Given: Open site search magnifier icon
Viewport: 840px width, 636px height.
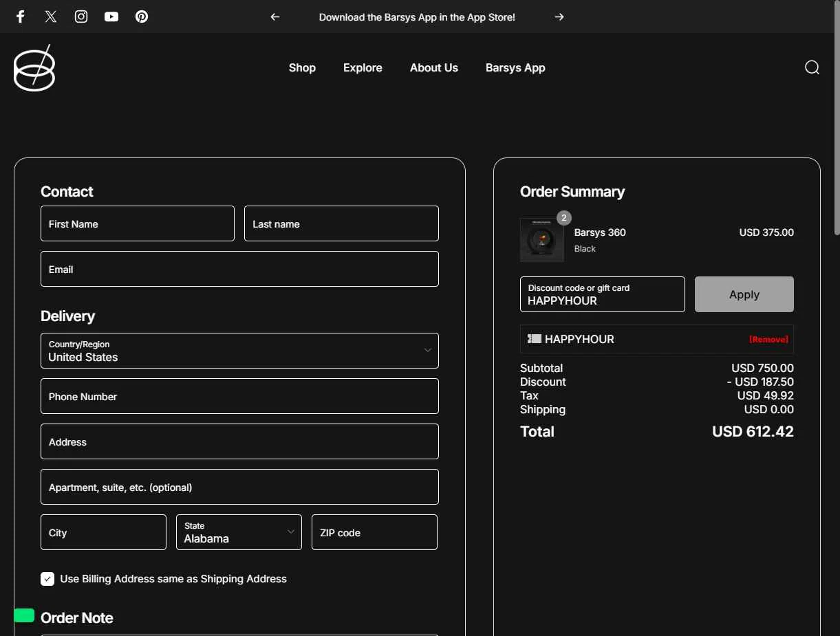Looking at the screenshot, I should click(x=812, y=67).
